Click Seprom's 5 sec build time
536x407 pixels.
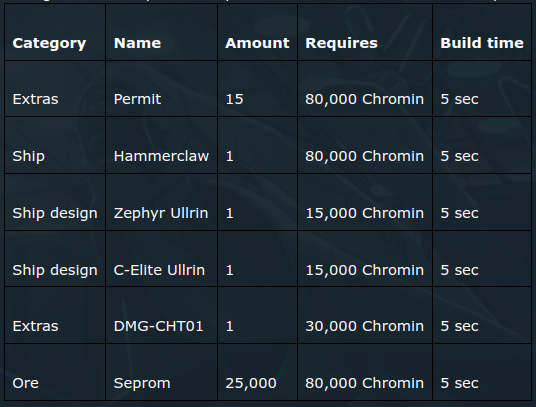(x=482, y=372)
